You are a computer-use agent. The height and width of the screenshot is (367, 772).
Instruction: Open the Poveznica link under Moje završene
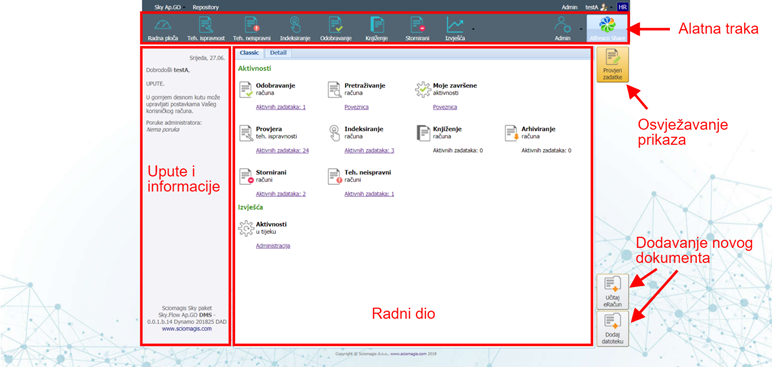(445, 107)
